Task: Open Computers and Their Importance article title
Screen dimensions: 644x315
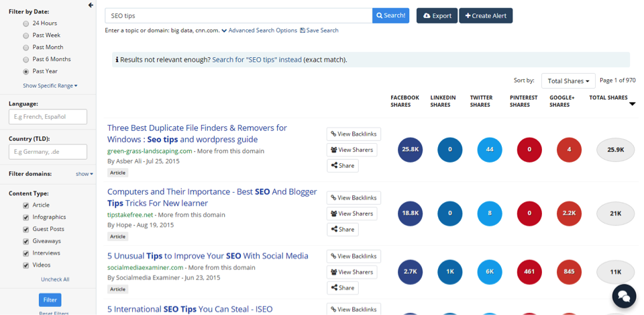Action: pos(212,197)
